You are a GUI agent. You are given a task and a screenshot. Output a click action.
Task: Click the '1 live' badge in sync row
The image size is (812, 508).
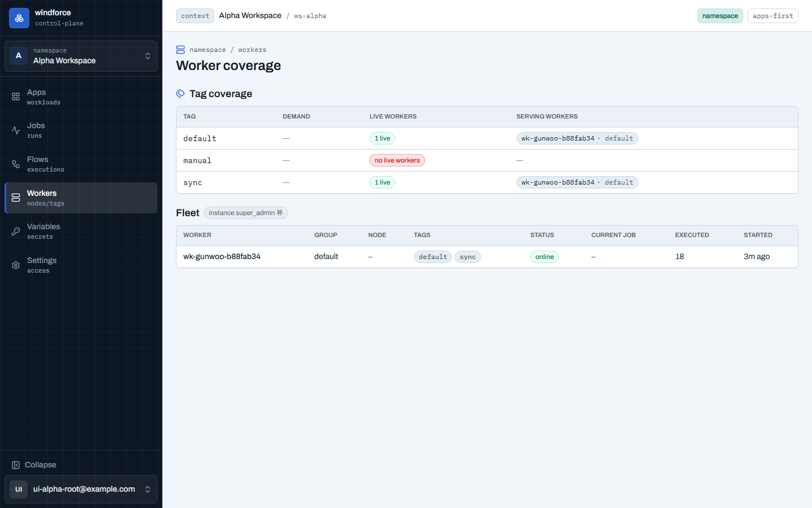coord(382,182)
